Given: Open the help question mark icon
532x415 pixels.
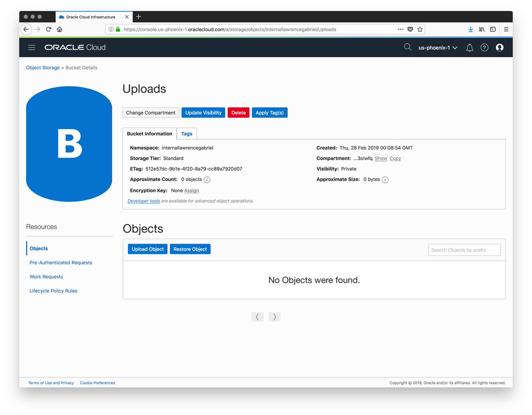Looking at the screenshot, I should (485, 47).
